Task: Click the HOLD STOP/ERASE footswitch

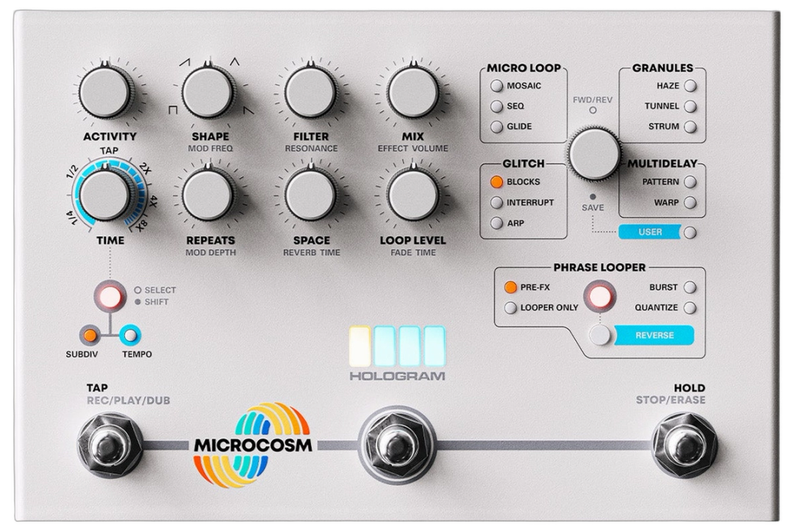Action: click(x=684, y=445)
